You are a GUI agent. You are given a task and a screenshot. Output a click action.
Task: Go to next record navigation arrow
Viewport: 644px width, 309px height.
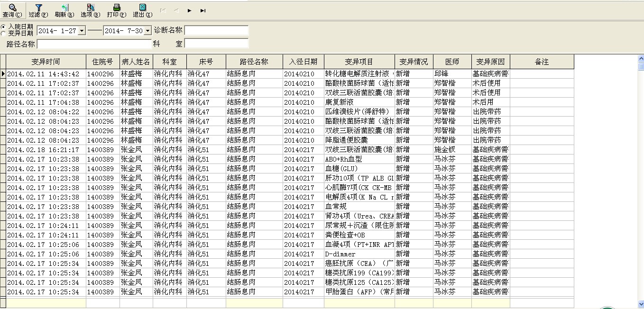pos(189,10)
